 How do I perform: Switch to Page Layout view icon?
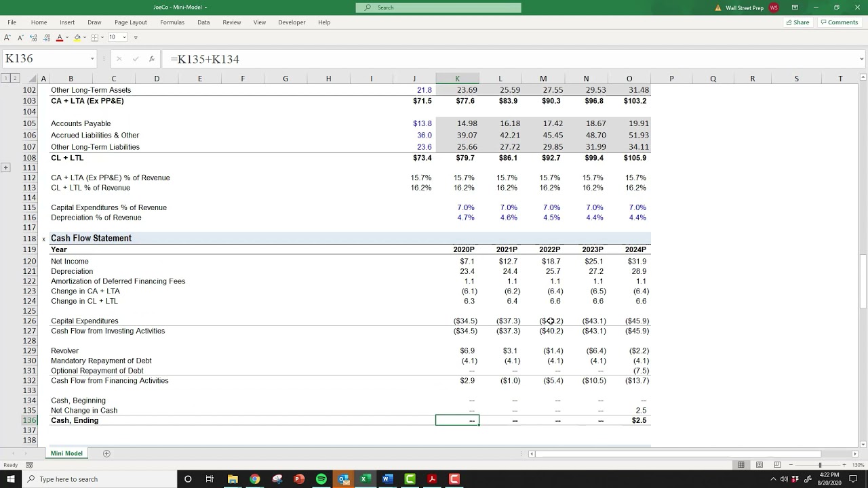[759, 465]
